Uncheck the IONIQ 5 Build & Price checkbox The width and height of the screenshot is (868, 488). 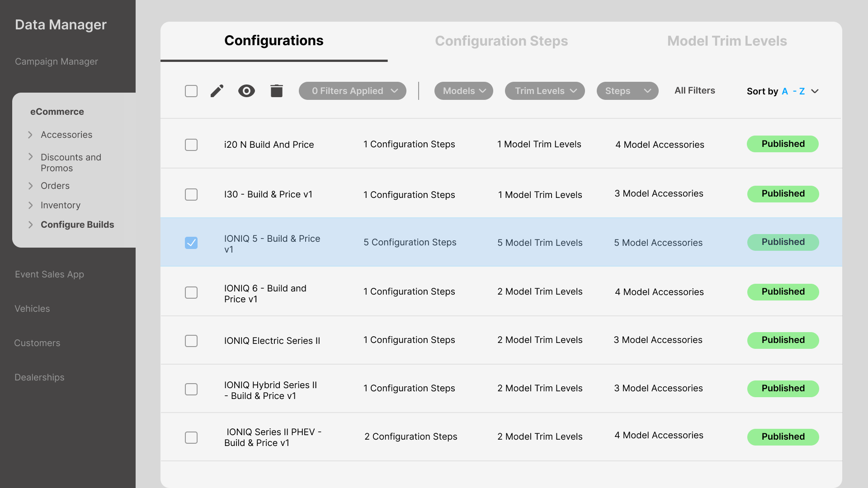point(191,243)
